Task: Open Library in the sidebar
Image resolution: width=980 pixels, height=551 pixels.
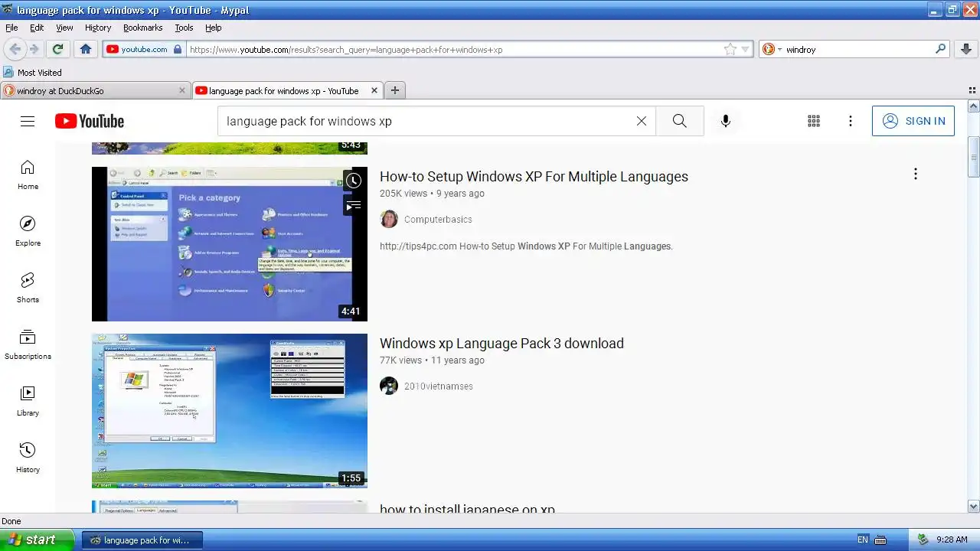Action: tap(28, 401)
